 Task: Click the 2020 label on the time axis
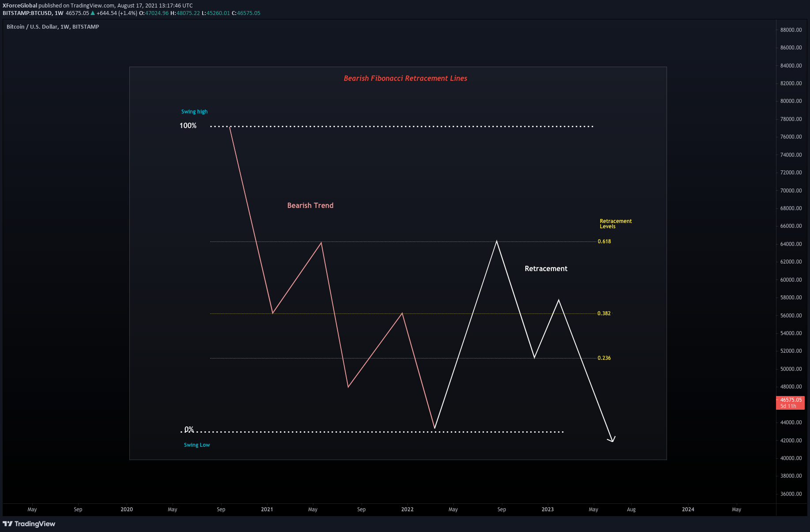coord(127,509)
